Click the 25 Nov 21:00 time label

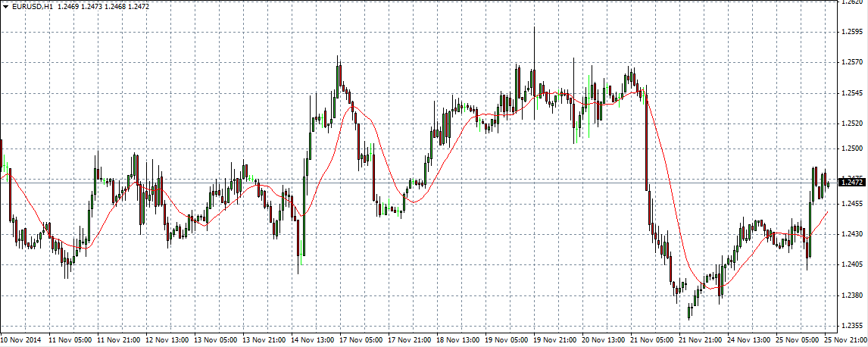point(842,340)
